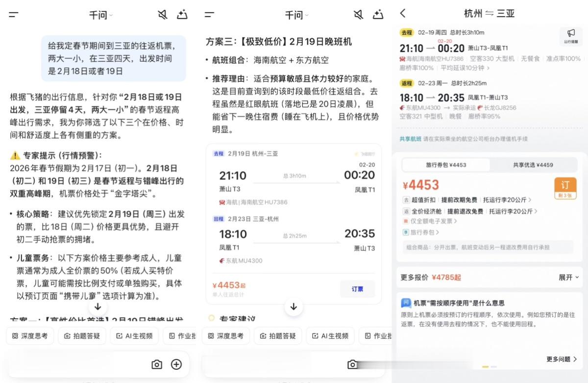Switch to 共享优选 ¥4459 tab
This screenshot has width=588, height=383.
click(533, 165)
